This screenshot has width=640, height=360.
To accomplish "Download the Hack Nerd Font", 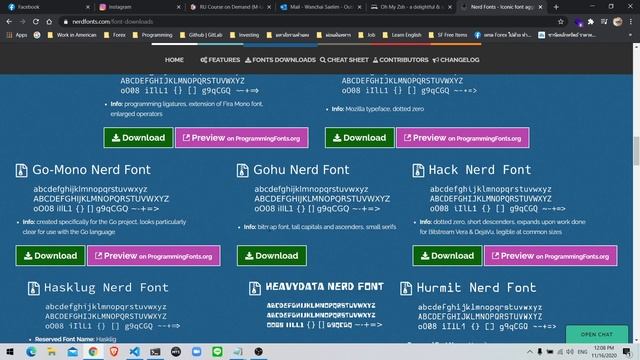I will point(447,256).
